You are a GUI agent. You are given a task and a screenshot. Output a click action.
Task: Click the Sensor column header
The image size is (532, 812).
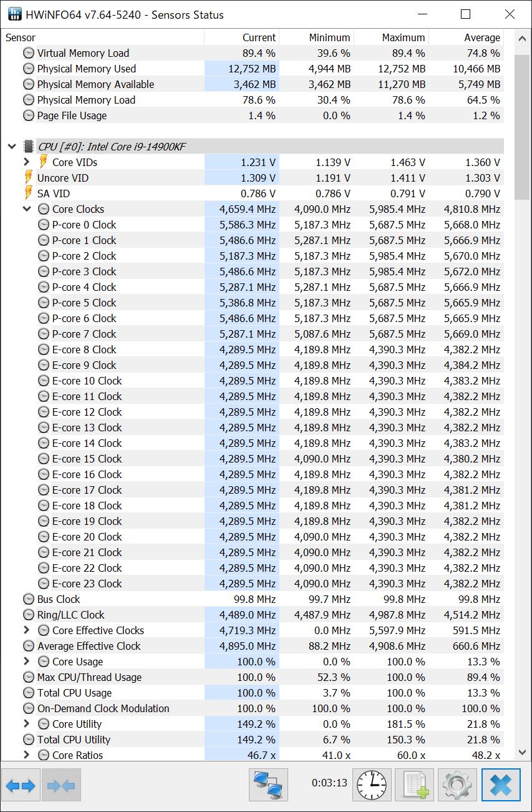pos(103,37)
